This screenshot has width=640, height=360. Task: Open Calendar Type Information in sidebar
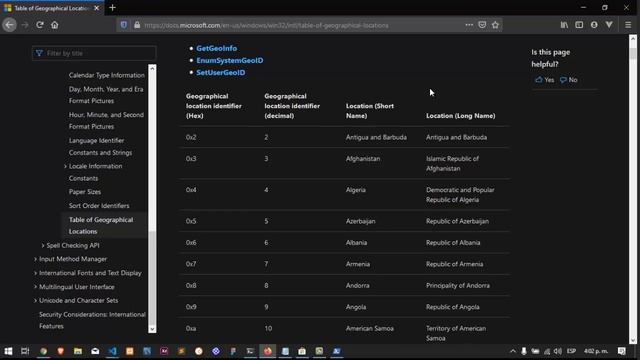coord(107,75)
